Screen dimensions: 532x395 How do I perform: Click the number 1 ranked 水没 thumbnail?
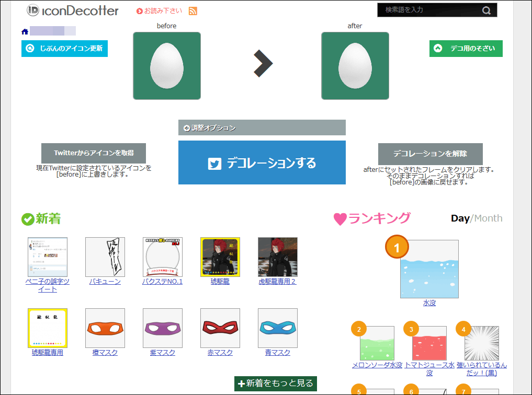point(429,269)
